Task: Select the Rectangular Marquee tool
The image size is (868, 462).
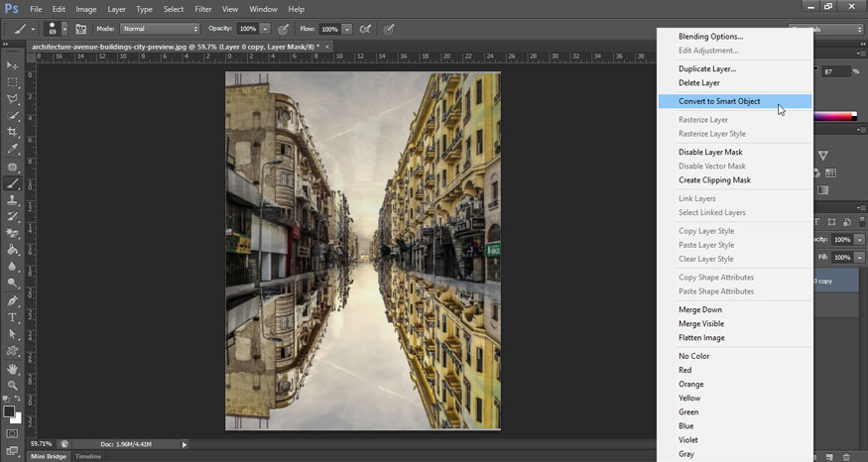Action: tap(12, 82)
